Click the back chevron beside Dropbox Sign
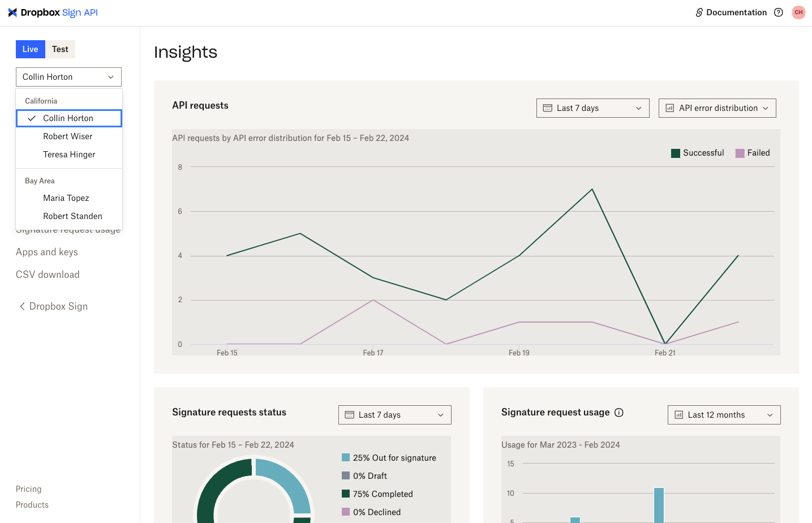The height and width of the screenshot is (523, 812). 22,306
